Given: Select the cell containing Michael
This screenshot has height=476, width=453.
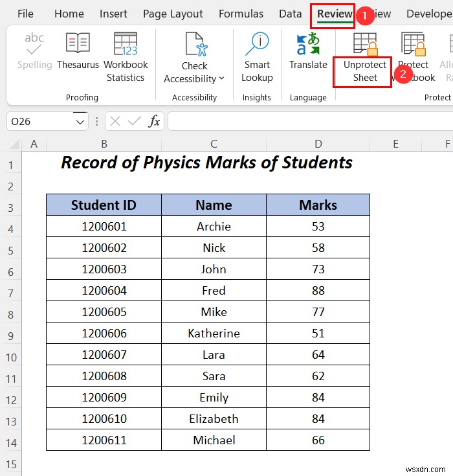Looking at the screenshot, I should [x=214, y=440].
